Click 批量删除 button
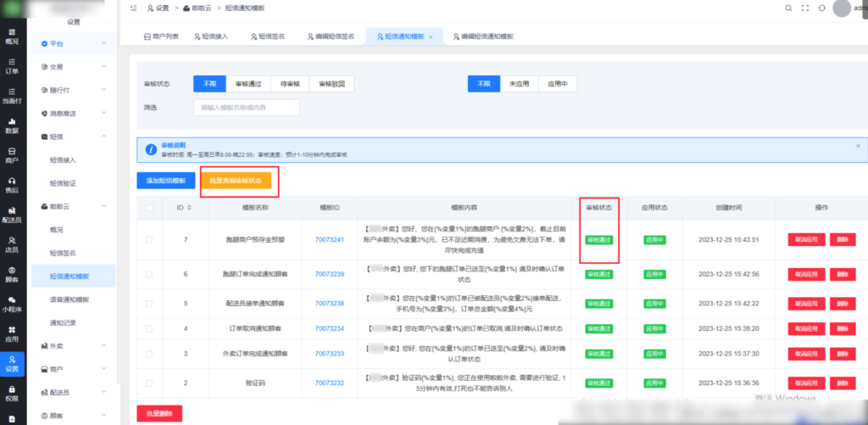 click(x=159, y=413)
